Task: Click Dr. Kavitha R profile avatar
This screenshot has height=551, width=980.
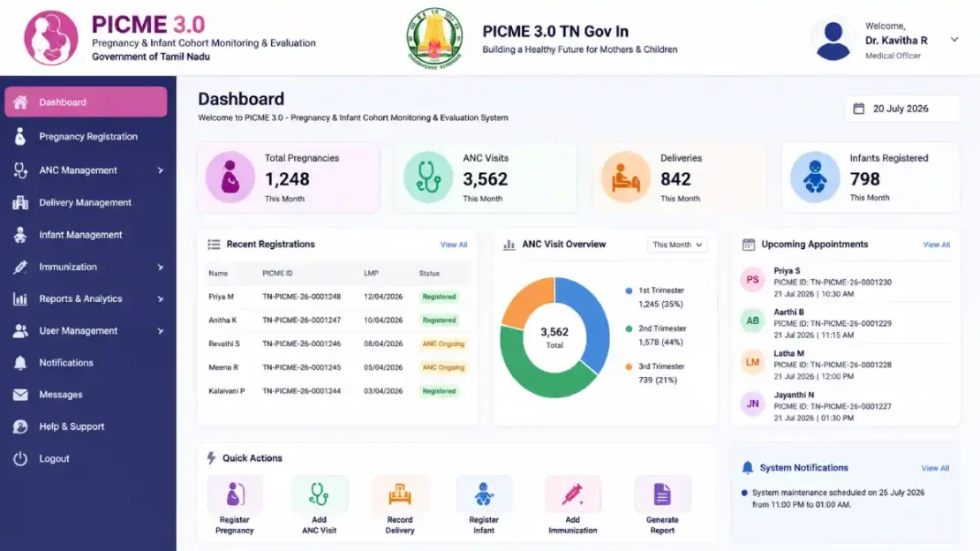Action: coord(833,40)
